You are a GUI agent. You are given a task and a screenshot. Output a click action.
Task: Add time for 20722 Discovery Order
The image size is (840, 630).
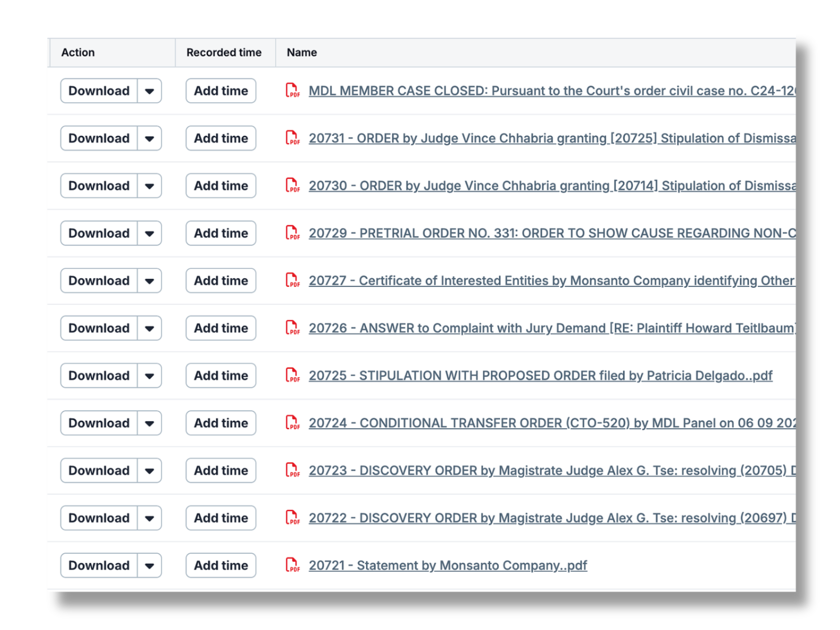pyautogui.click(x=221, y=518)
